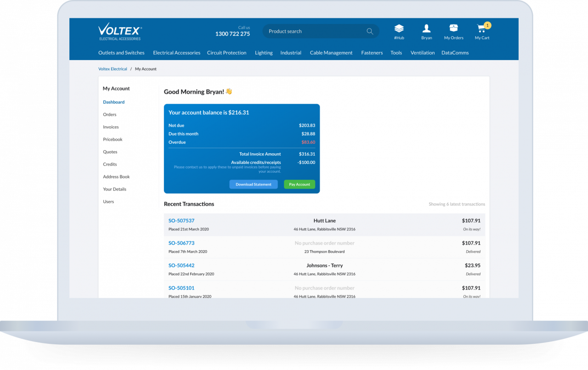Select the DataComms category
The width and height of the screenshot is (588, 370).
pyautogui.click(x=455, y=53)
